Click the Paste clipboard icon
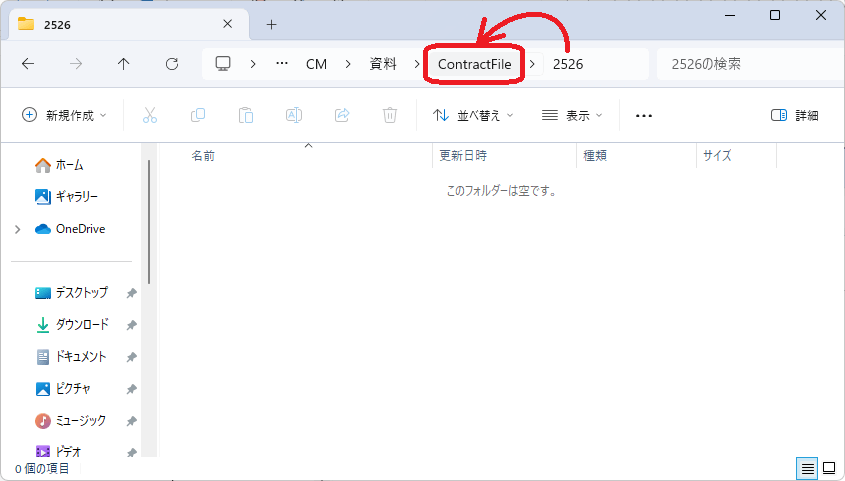845x481 pixels. 246,115
